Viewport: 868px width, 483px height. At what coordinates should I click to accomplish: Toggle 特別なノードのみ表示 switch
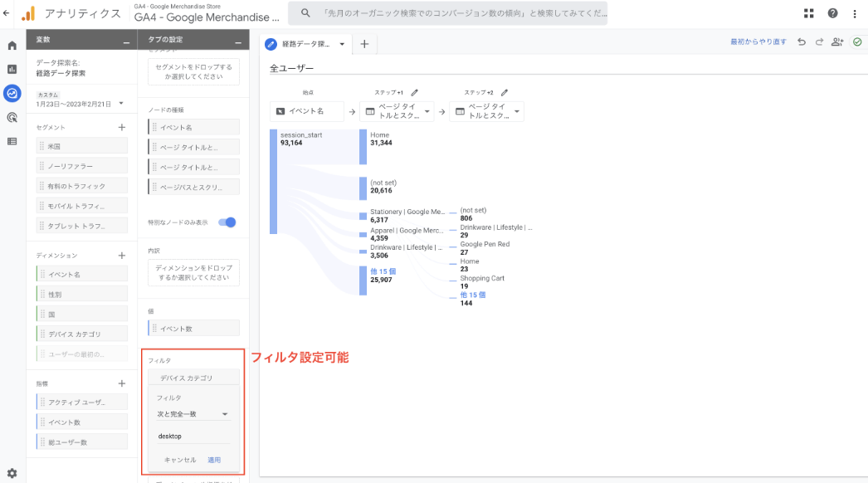pos(227,222)
